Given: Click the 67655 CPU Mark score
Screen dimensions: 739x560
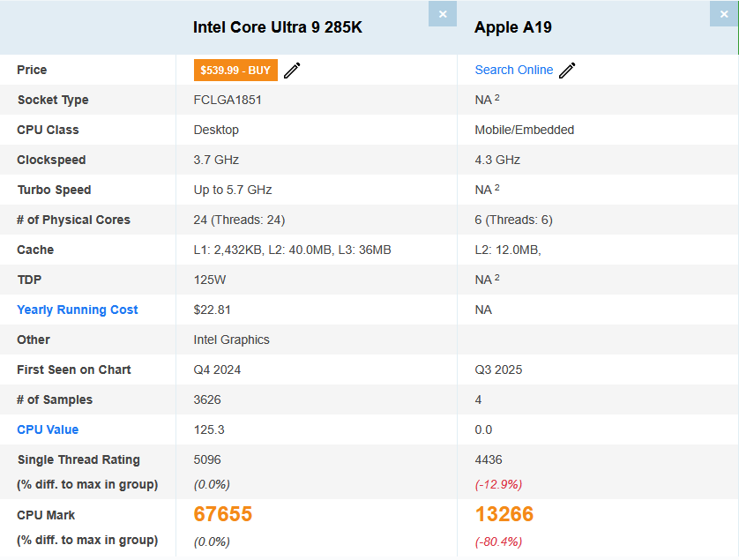Looking at the screenshot, I should (223, 514).
